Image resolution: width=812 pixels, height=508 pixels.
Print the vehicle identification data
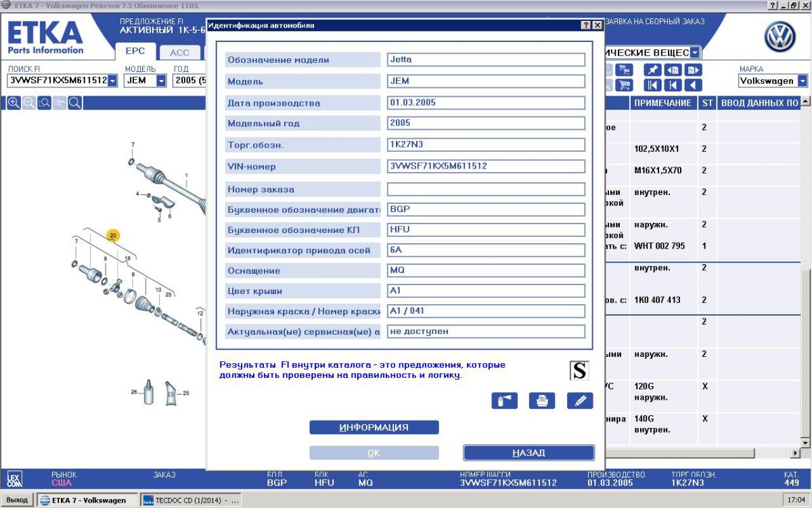(x=542, y=400)
